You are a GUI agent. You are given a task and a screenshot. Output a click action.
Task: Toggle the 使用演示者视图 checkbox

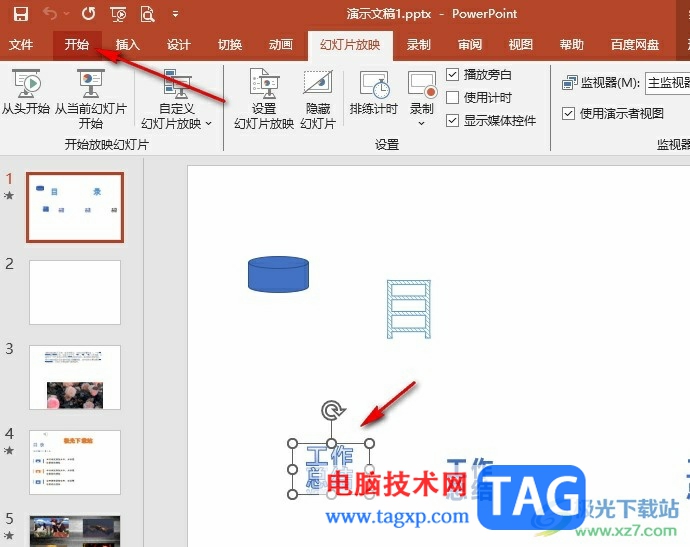pyautogui.click(x=569, y=114)
